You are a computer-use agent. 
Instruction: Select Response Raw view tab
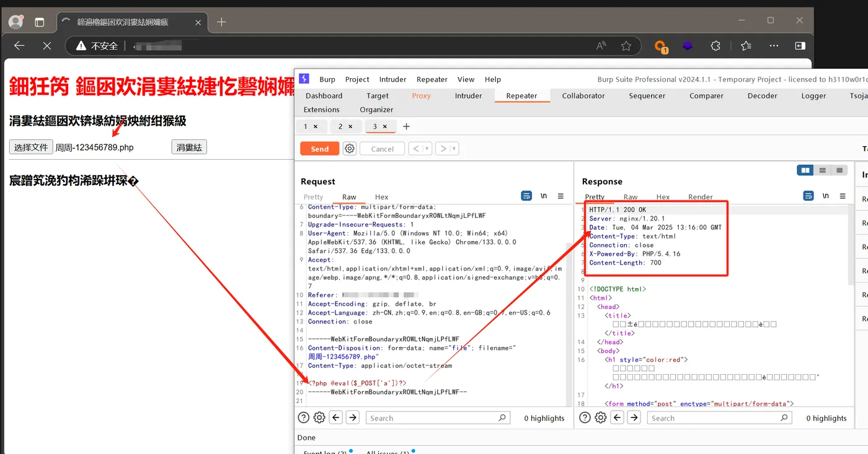pyautogui.click(x=631, y=197)
